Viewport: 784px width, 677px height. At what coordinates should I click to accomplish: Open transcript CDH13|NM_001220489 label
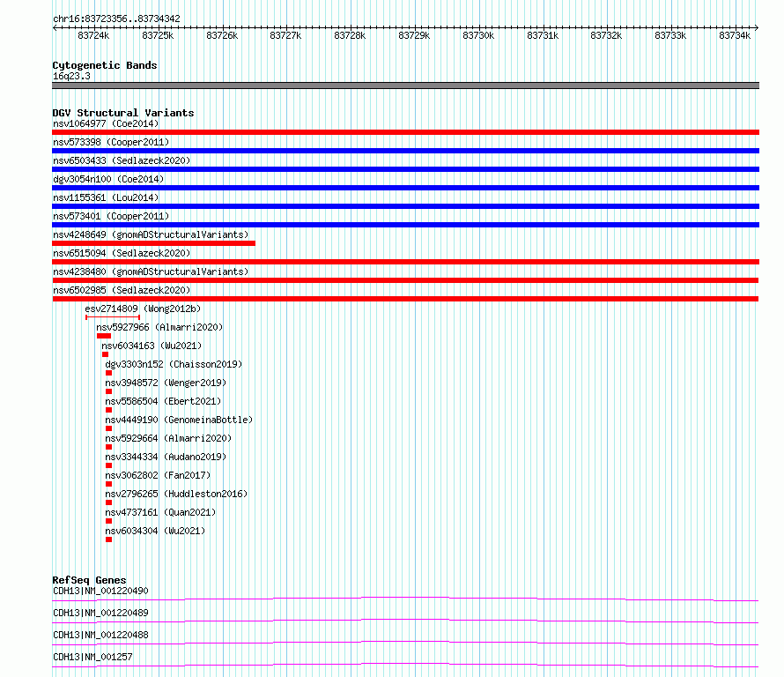[x=100, y=613]
